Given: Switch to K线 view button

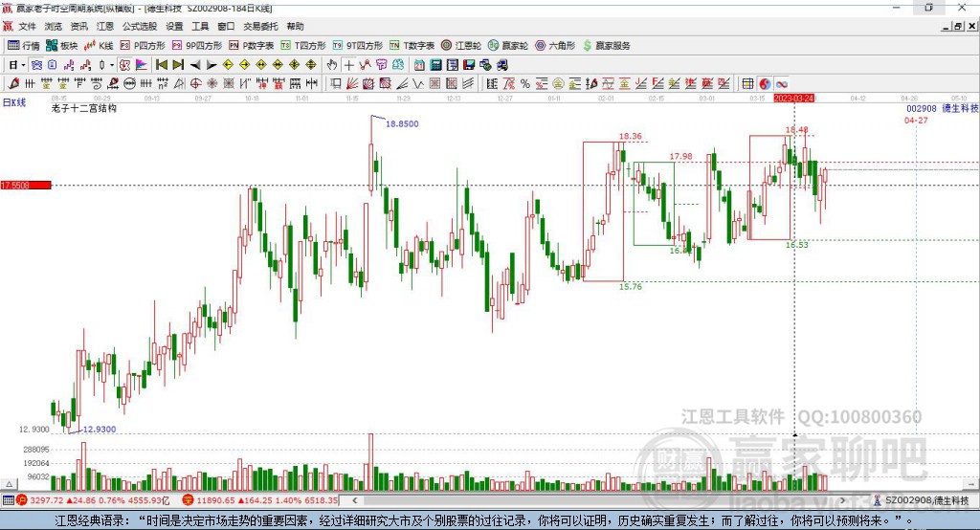Looking at the screenshot, I should [x=99, y=46].
